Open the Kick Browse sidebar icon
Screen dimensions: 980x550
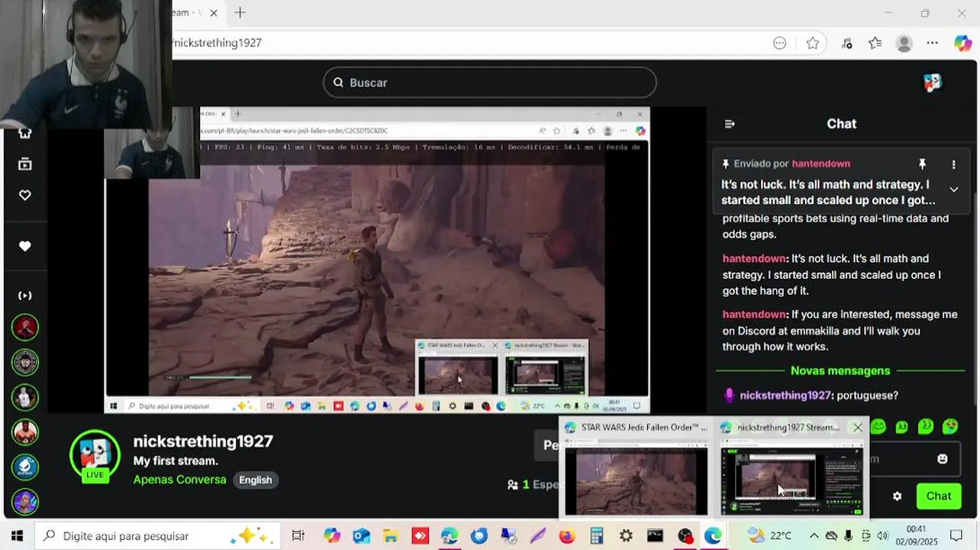[x=25, y=164]
